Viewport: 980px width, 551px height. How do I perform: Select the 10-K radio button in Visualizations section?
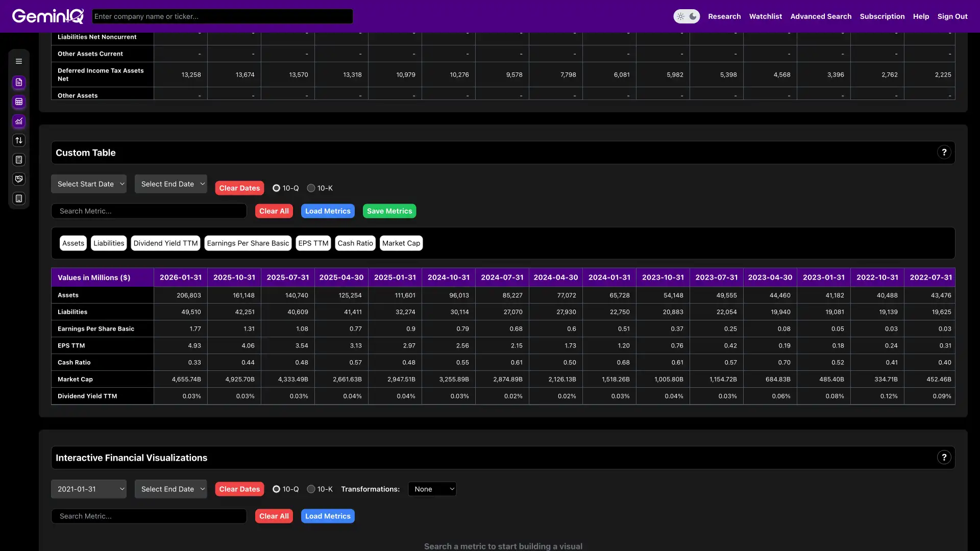pos(311,488)
